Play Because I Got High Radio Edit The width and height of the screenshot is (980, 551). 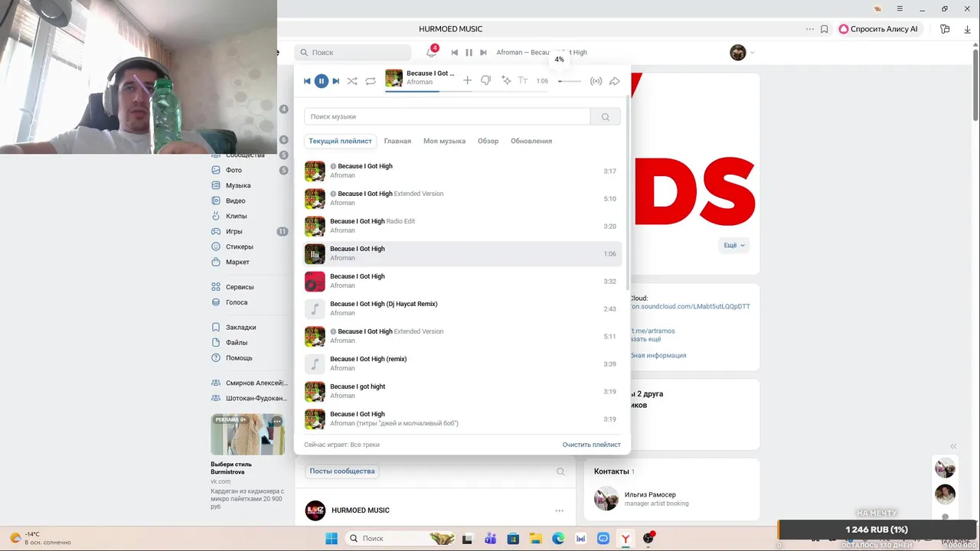click(462, 226)
